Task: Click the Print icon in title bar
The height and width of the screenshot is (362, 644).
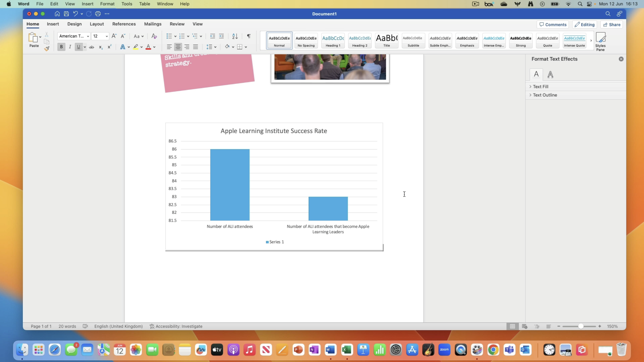Action: (x=98, y=14)
